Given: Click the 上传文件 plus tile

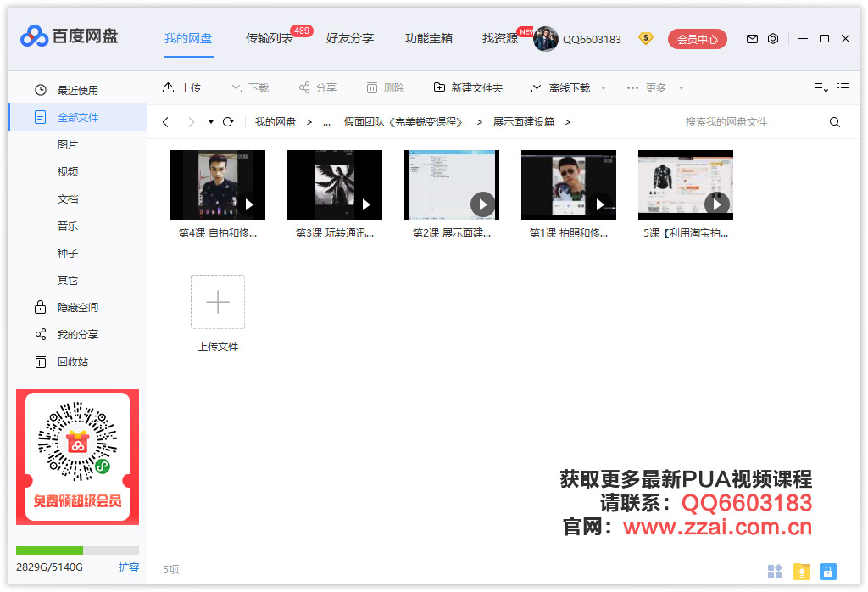Looking at the screenshot, I should click(x=218, y=302).
